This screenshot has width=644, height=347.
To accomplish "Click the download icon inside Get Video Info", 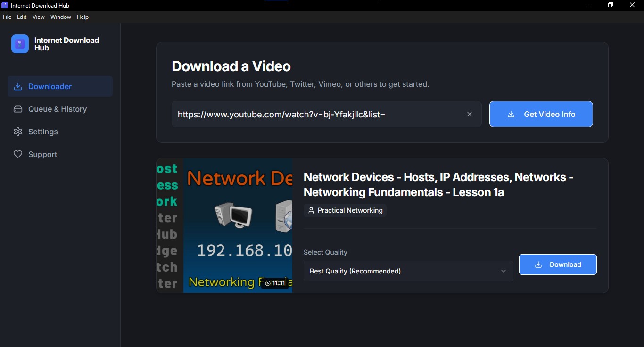I will point(511,114).
